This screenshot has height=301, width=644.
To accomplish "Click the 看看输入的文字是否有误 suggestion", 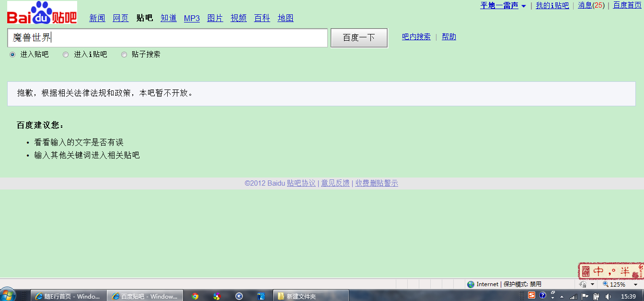I will point(79,142).
